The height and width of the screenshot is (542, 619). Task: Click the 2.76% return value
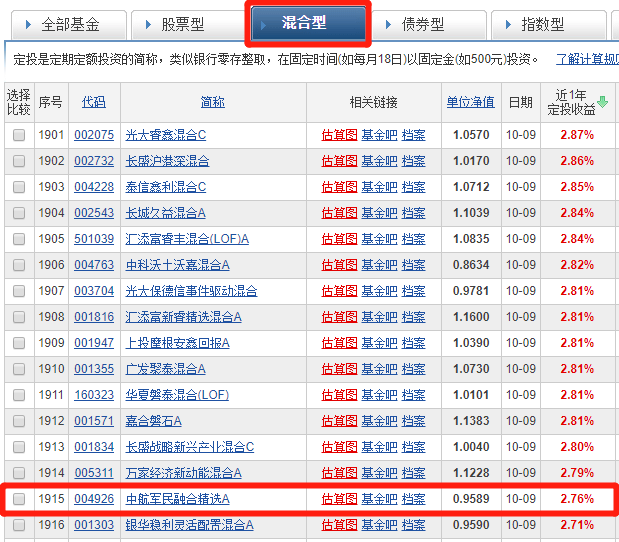coord(577,499)
